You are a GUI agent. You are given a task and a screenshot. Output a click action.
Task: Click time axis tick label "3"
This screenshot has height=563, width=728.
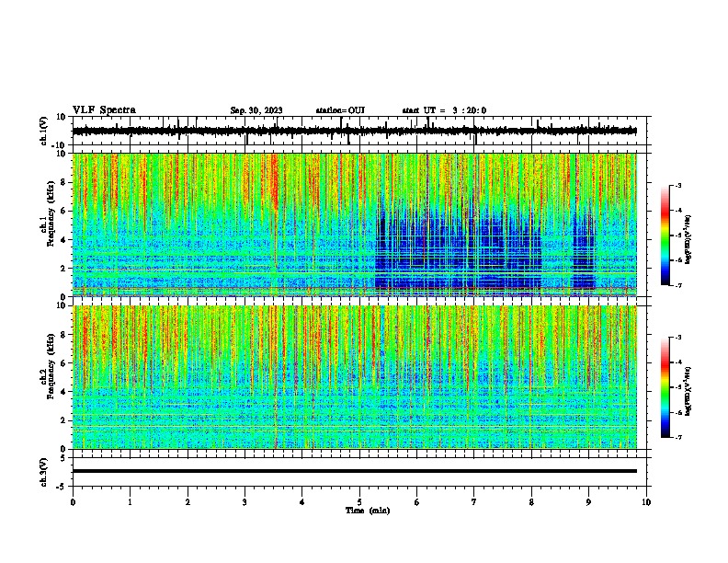(245, 502)
